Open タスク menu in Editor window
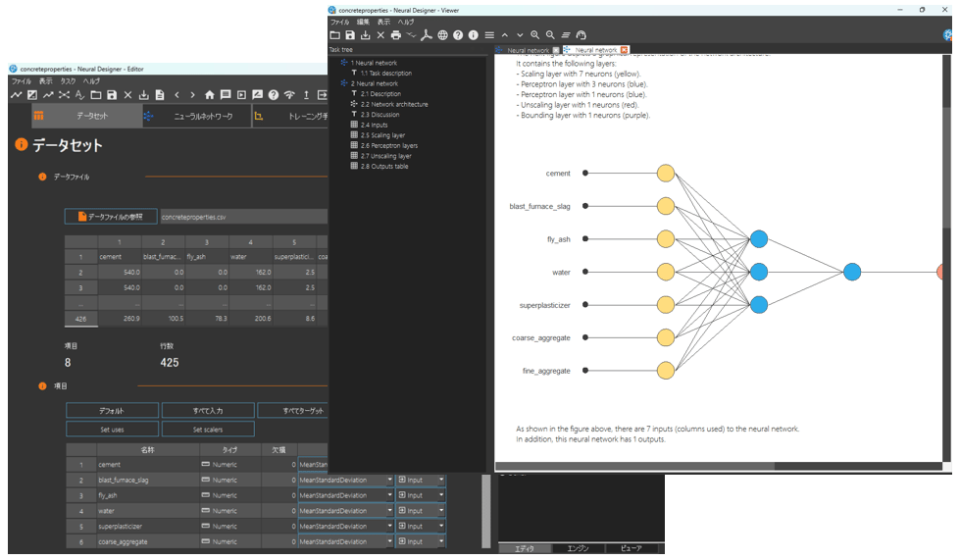Viewport: 960px width, 560px height. [68, 80]
